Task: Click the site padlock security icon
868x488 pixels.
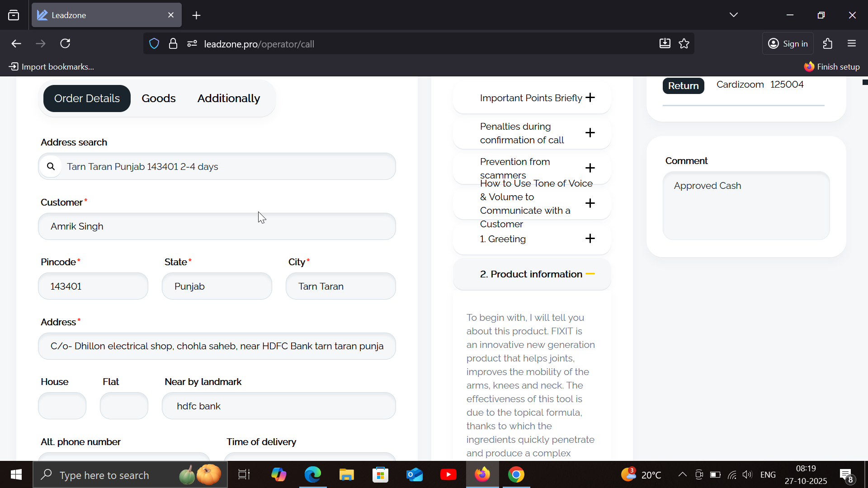Action: click(x=173, y=44)
